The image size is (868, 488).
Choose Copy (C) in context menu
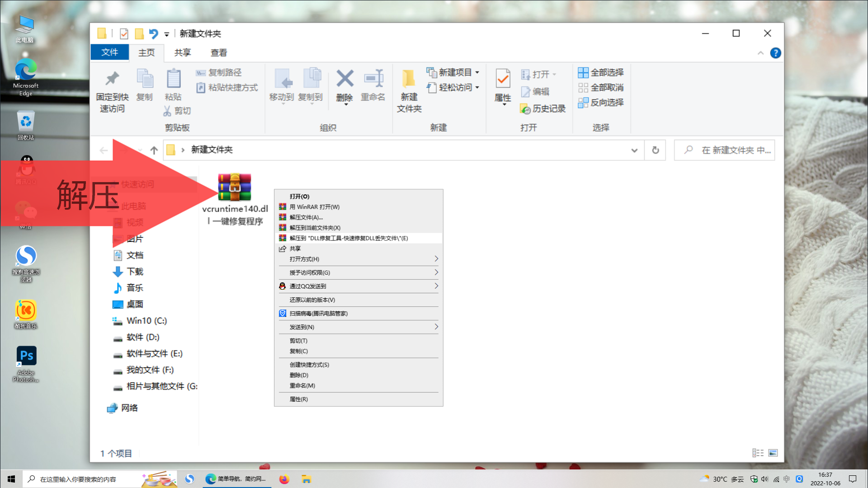[x=359, y=351]
